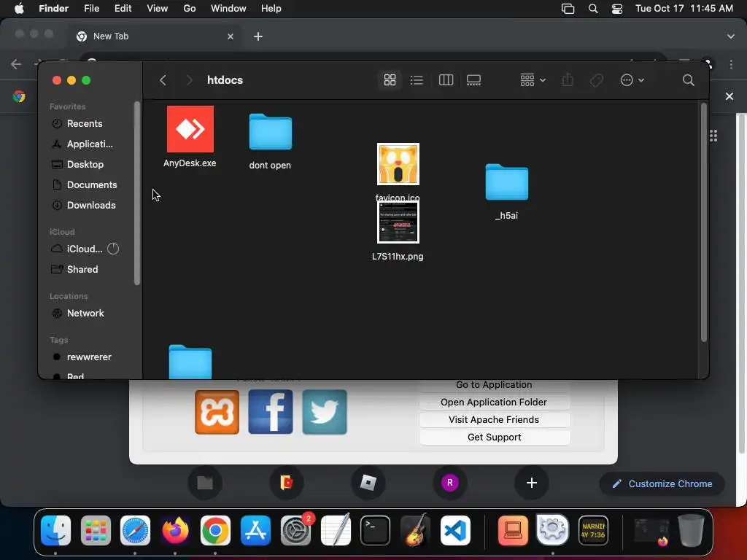The width and height of the screenshot is (747, 560).
Task: Open Terminal from the Dock
Action: [376, 530]
